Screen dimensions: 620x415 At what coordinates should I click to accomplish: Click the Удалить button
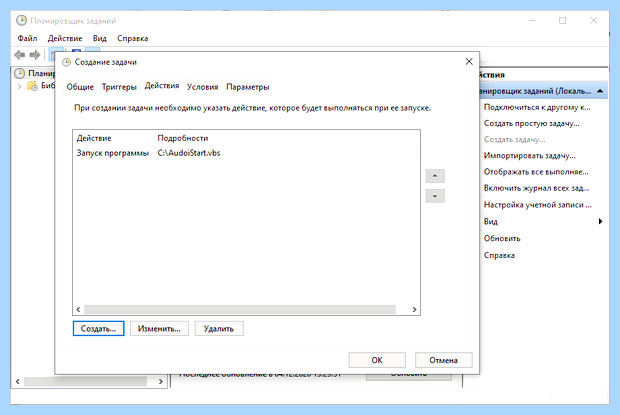pos(219,328)
